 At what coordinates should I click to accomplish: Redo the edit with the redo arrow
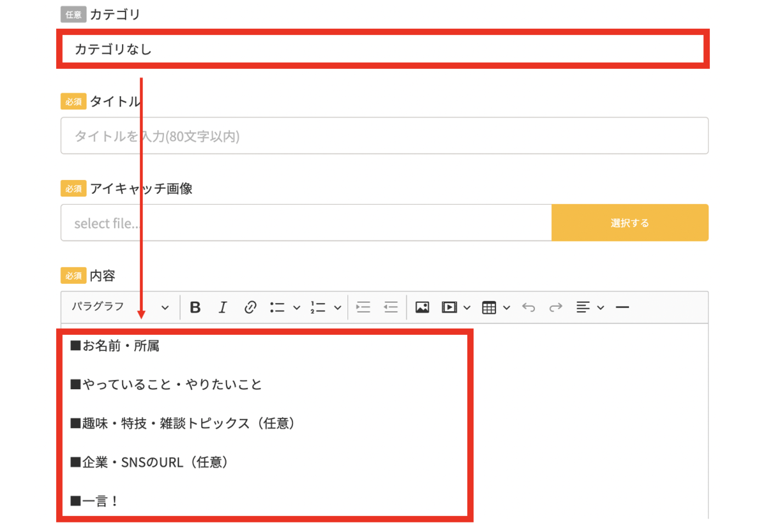coord(556,307)
